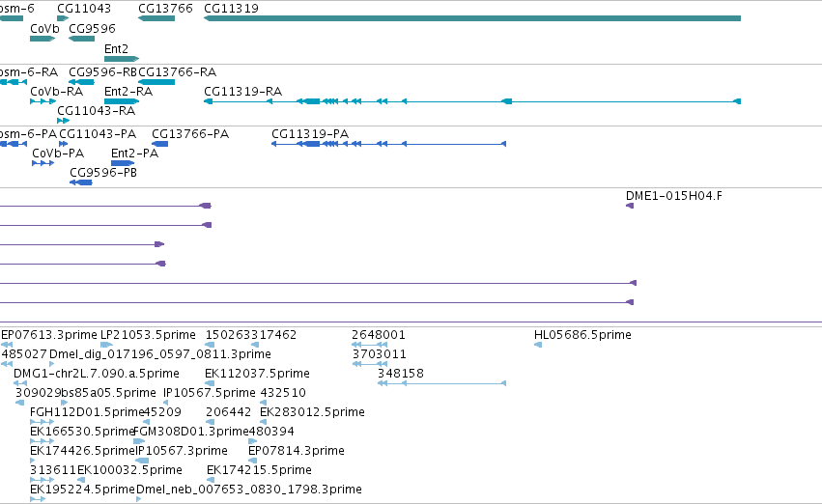Select the osm-6-RA transcript
The height and width of the screenshot is (504, 822).
(x=14, y=82)
